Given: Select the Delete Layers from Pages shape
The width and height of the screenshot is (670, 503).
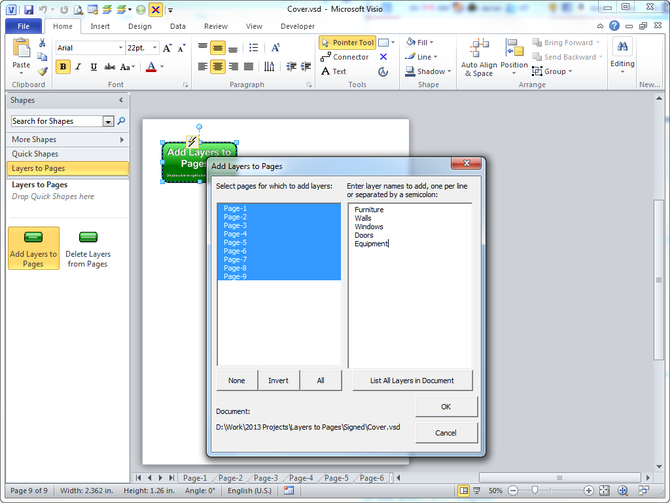Looking at the screenshot, I should click(x=88, y=248).
